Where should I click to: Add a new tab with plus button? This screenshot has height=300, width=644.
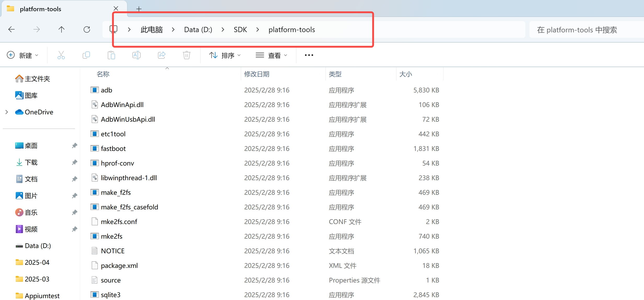(x=139, y=9)
